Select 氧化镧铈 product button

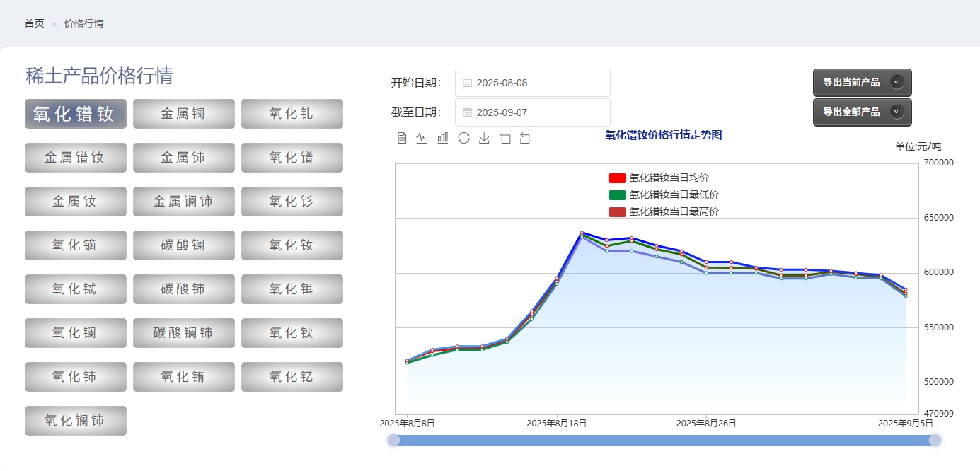click(76, 421)
